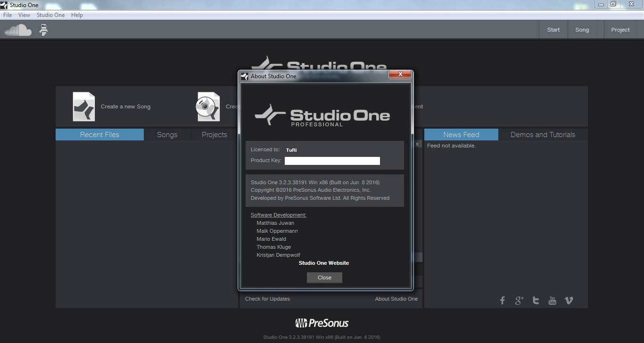Click the PreSonus logo at the bottom
Image resolution: width=644 pixels, height=343 pixels.
pyautogui.click(x=322, y=323)
